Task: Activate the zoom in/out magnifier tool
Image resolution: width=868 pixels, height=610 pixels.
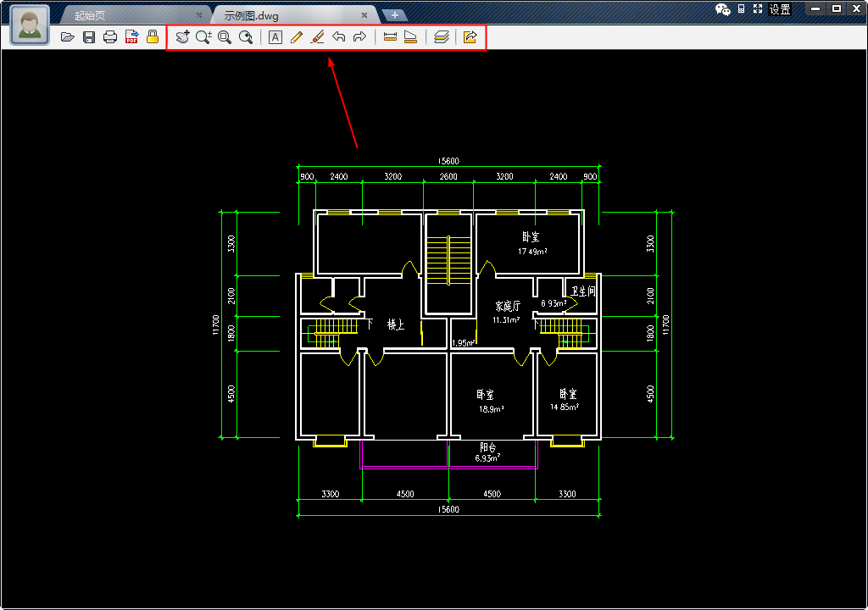Action: coord(203,37)
